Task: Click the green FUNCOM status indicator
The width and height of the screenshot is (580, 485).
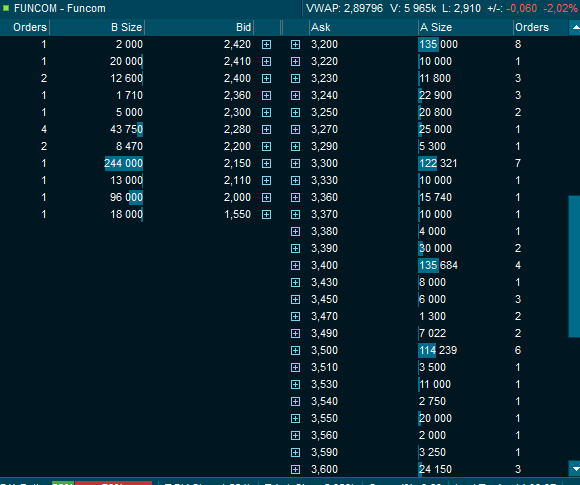Action: 6,8
